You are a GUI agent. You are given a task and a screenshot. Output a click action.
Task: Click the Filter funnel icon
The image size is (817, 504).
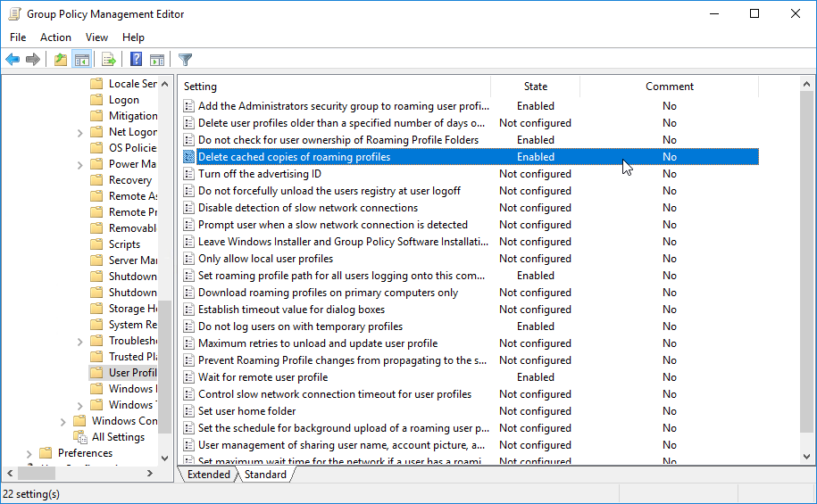pos(185,60)
